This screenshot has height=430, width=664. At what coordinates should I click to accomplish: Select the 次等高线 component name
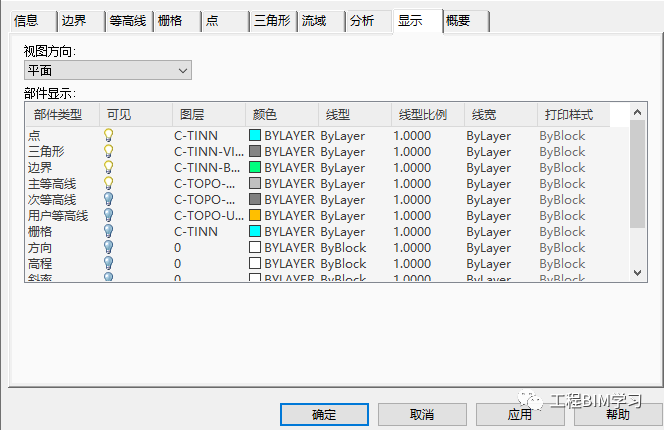point(52,200)
